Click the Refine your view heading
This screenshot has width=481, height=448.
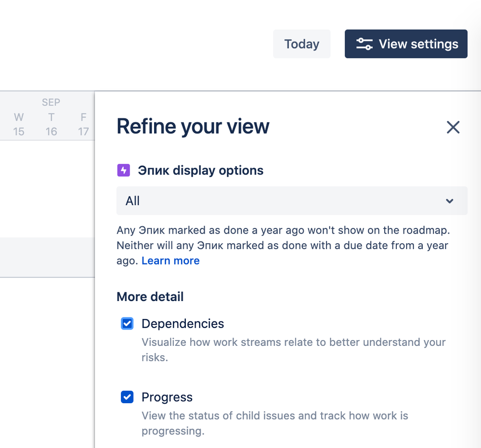[x=193, y=127]
